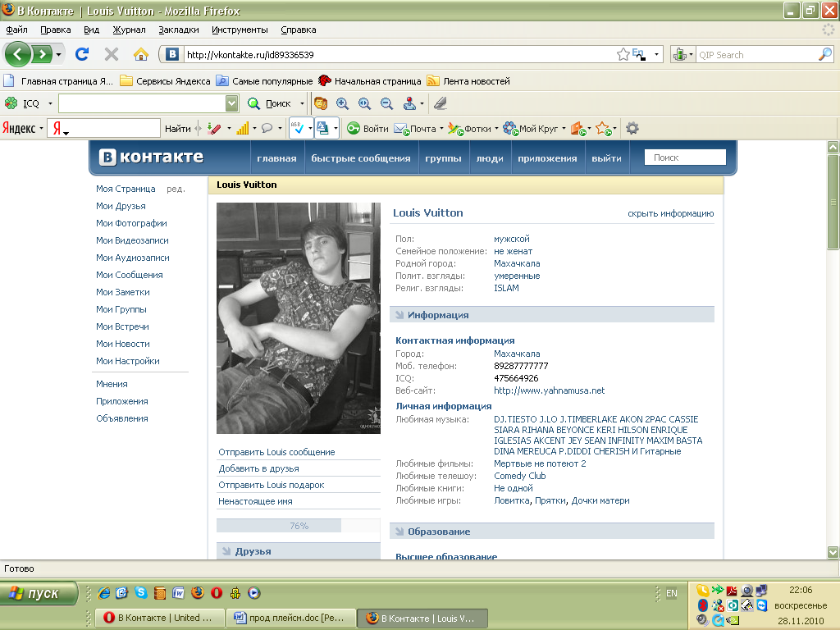Viewport: 840px width, 630px height.
Task: Expand the Фотки dropdown in the Yandex bar
Action: 496,129
